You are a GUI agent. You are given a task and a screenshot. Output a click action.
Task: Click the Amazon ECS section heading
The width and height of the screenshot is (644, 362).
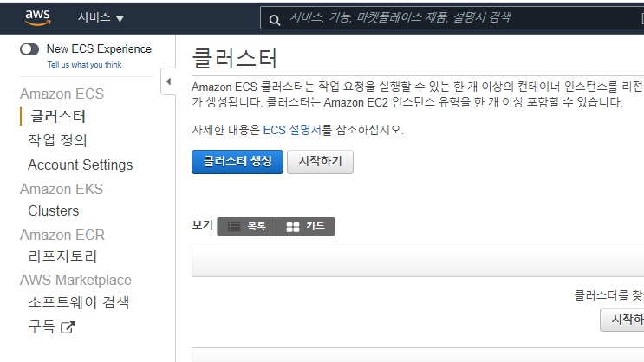click(62, 94)
